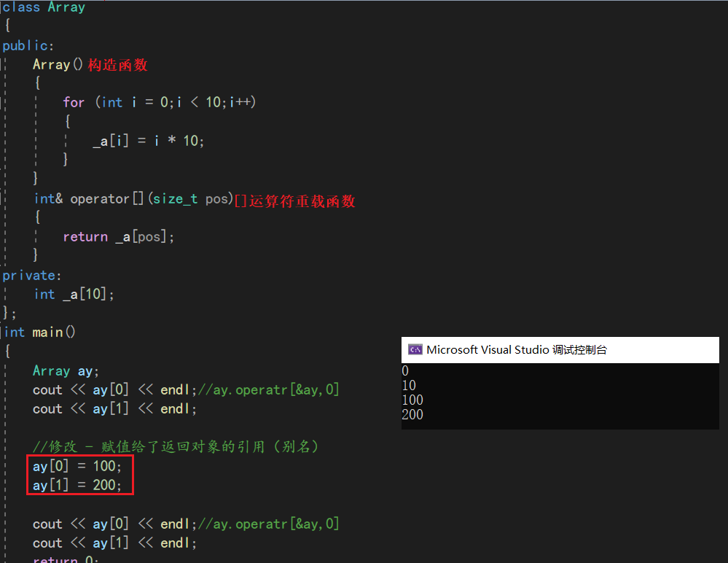Click the 'operator[]' function name

pyautogui.click(x=107, y=199)
